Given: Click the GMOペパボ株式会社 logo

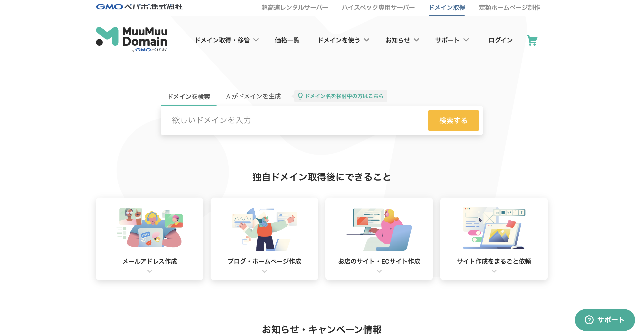Looking at the screenshot, I should coord(139,7).
